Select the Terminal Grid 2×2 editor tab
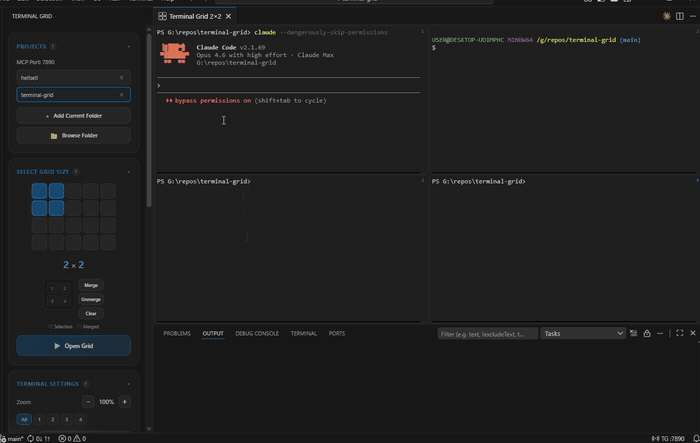700x443 pixels. [195, 16]
